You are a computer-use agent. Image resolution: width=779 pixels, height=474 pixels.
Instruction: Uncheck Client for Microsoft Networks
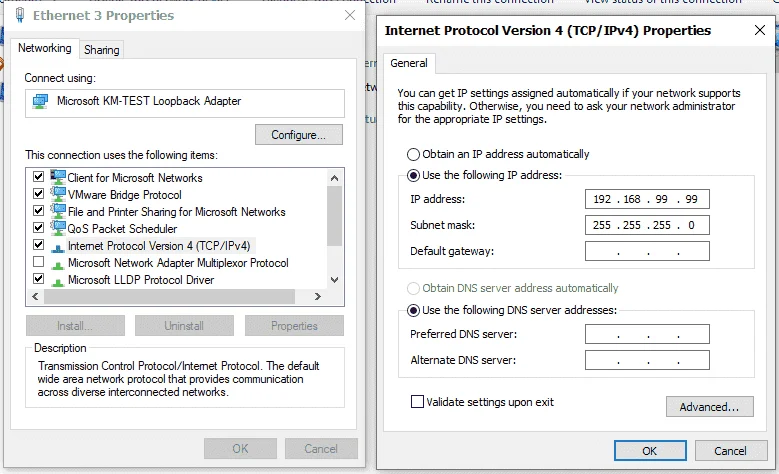(38, 176)
